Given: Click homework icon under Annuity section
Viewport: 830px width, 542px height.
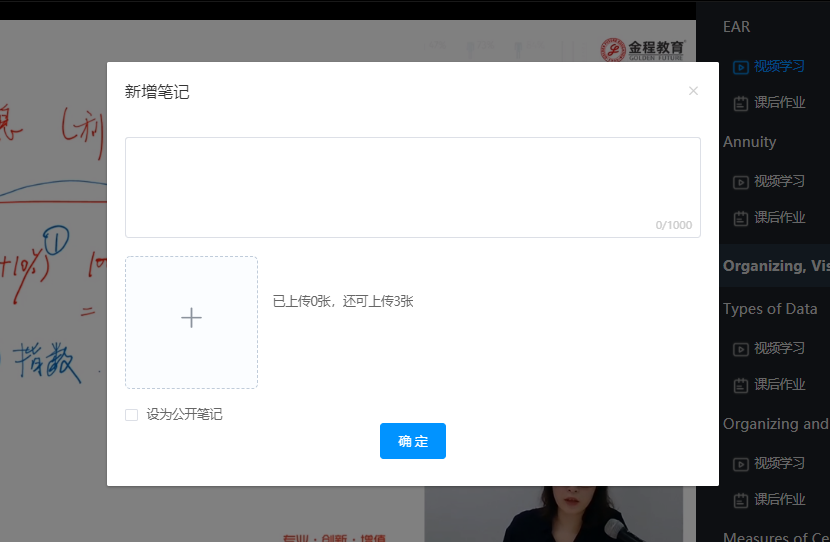Looking at the screenshot, I should point(740,218).
